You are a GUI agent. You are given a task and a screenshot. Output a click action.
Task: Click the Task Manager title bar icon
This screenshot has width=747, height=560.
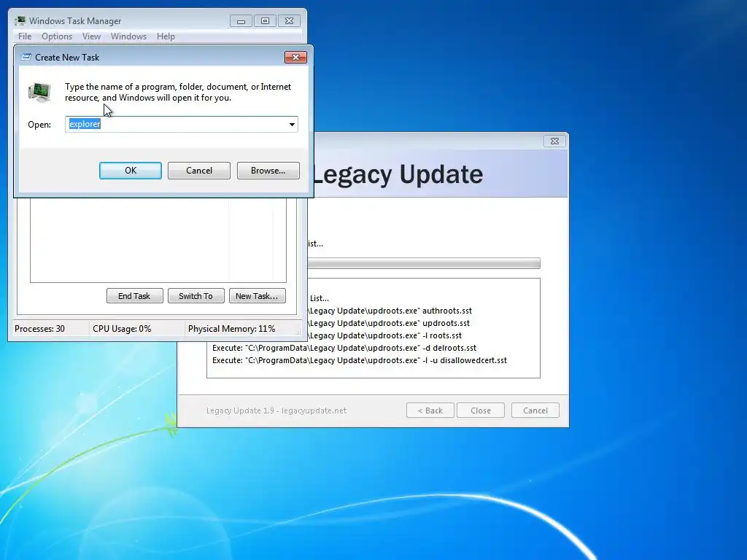(x=20, y=20)
